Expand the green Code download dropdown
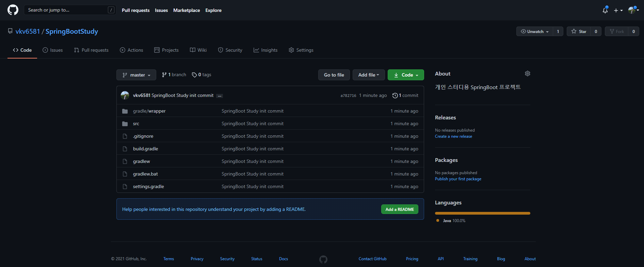644x267 pixels. [x=406, y=75]
